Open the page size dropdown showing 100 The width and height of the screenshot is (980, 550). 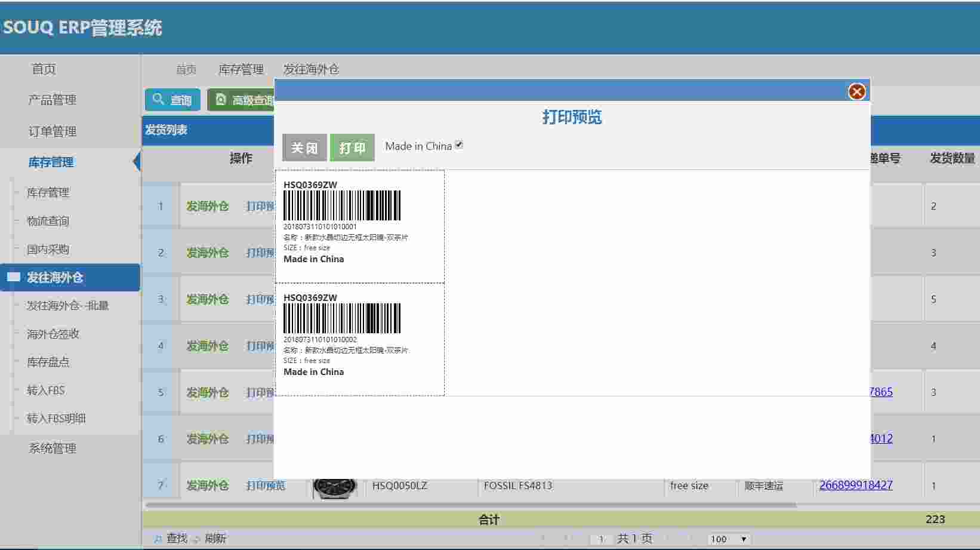(729, 539)
